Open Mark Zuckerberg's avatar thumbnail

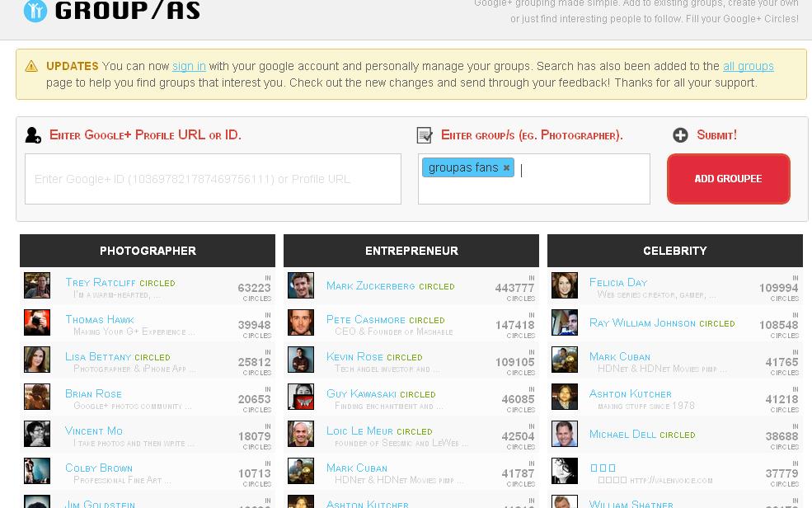[301, 285]
